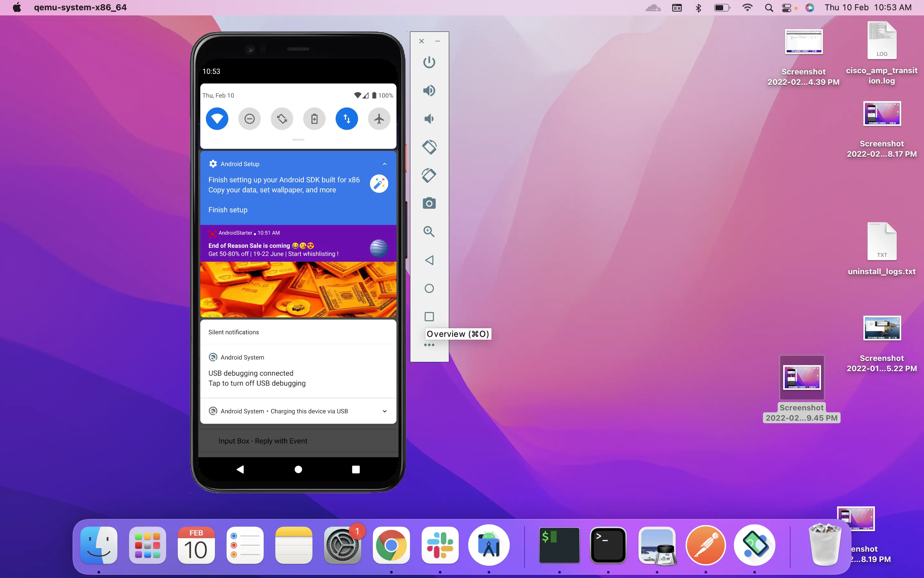This screenshot has width=924, height=578.
Task: Tap phone navigation Home button
Action: (x=298, y=469)
